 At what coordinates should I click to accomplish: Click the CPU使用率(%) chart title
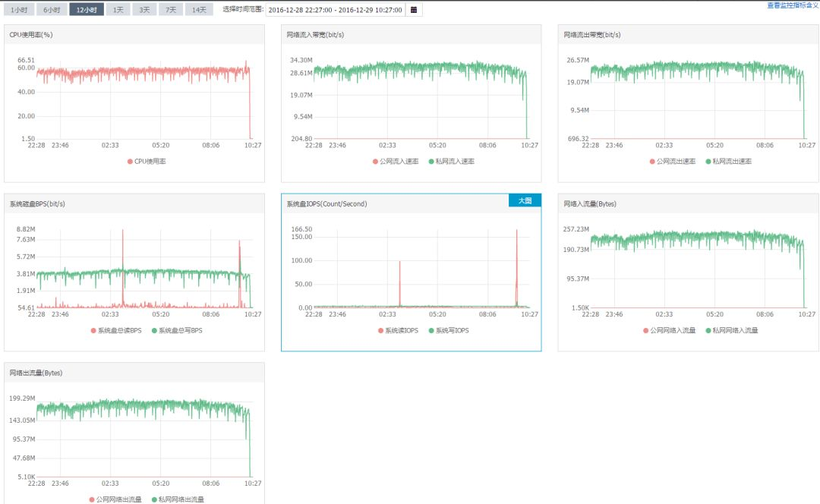(x=31, y=34)
